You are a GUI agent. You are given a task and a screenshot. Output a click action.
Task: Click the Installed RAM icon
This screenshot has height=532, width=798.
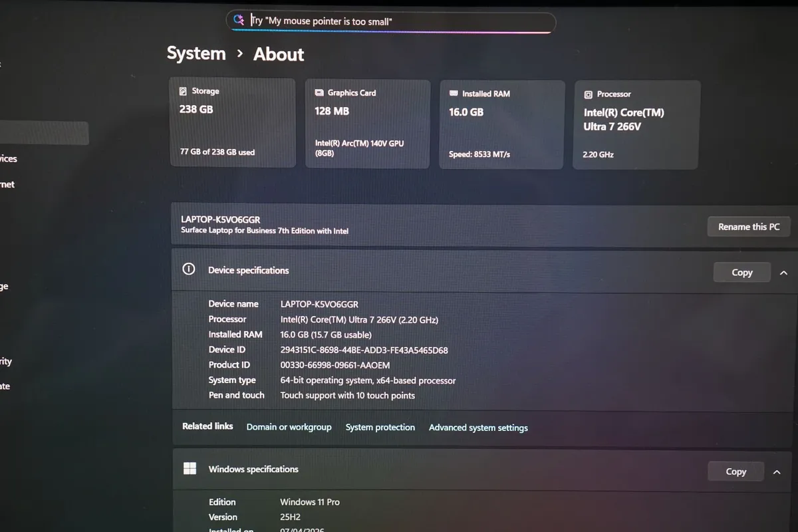point(454,94)
